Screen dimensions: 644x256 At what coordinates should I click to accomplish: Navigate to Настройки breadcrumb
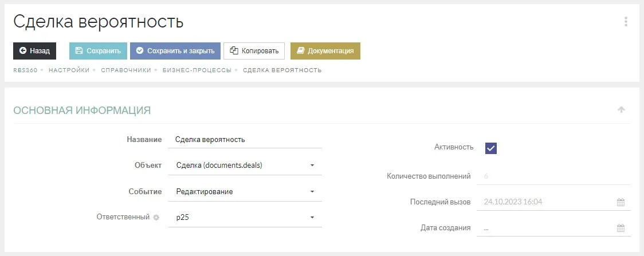coord(69,70)
